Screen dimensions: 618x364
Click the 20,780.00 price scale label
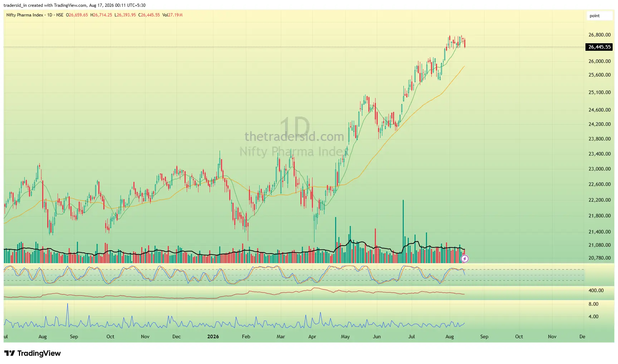point(599,258)
